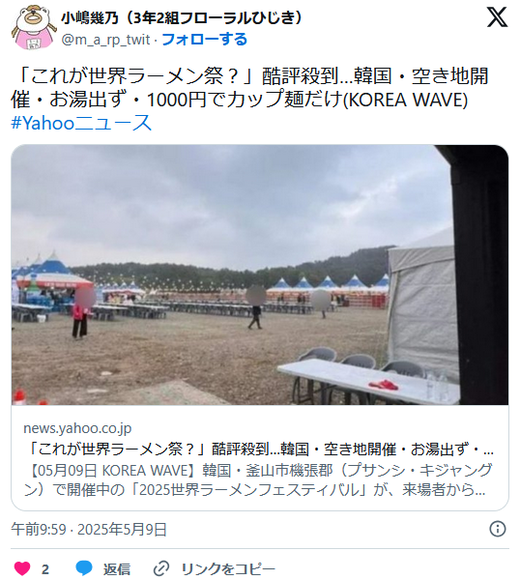This screenshot has width=520, height=580.
Task: Click the white tent in the photo
Action: (422, 311)
